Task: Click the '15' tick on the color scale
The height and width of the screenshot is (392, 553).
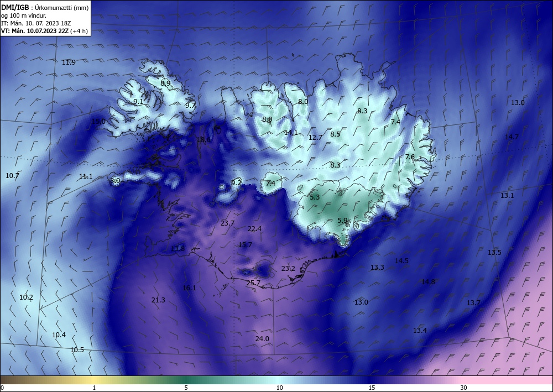Action: (x=372, y=388)
